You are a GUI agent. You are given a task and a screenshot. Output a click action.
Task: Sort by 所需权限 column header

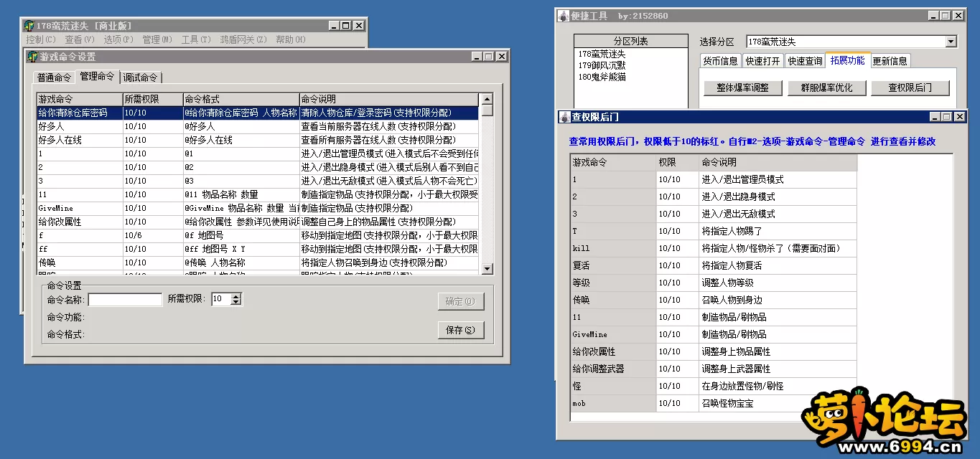click(x=152, y=100)
